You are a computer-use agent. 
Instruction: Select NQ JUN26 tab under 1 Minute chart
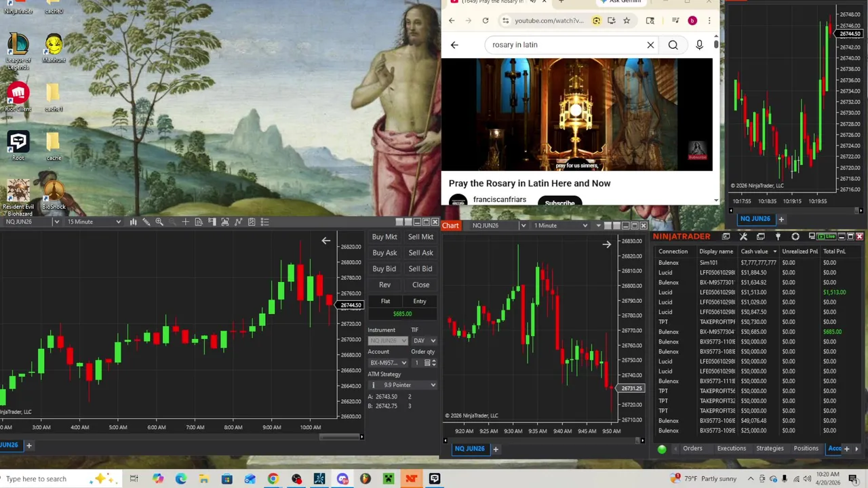pos(470,449)
